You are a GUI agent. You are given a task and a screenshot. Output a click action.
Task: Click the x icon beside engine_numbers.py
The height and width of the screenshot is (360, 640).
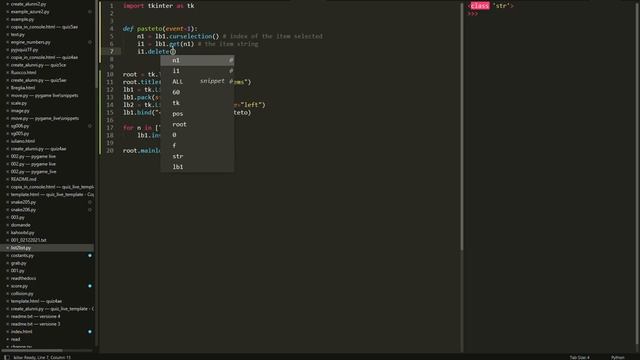pyautogui.click(x=7, y=42)
